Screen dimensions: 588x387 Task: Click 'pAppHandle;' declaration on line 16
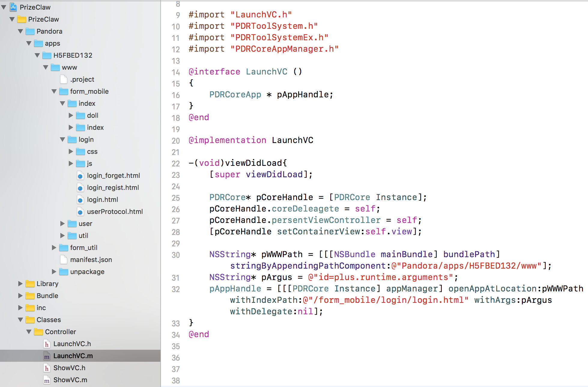305,94
